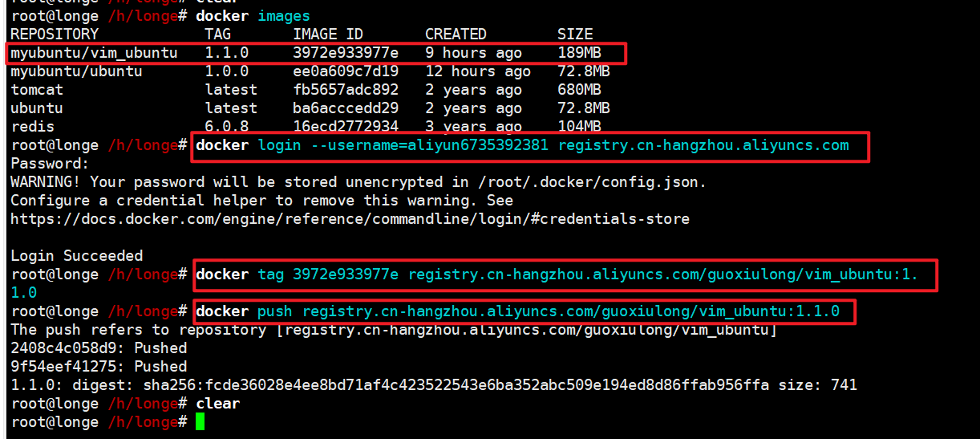
Task: Click the docker tag command line
Action: click(x=557, y=274)
